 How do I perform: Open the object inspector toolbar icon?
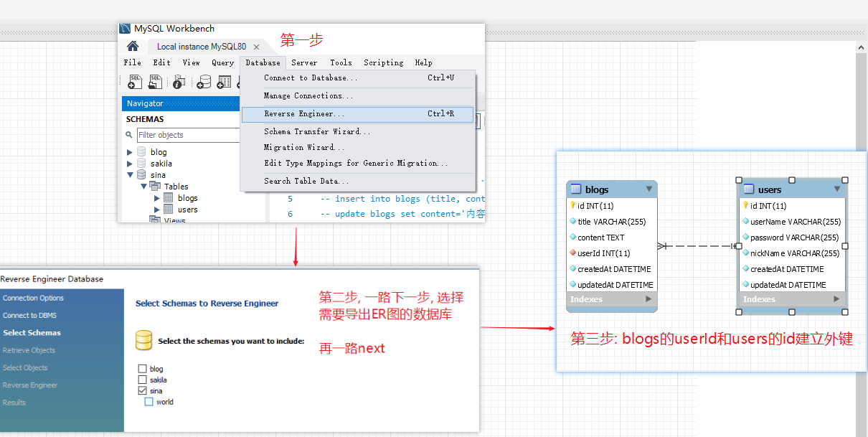[179, 83]
